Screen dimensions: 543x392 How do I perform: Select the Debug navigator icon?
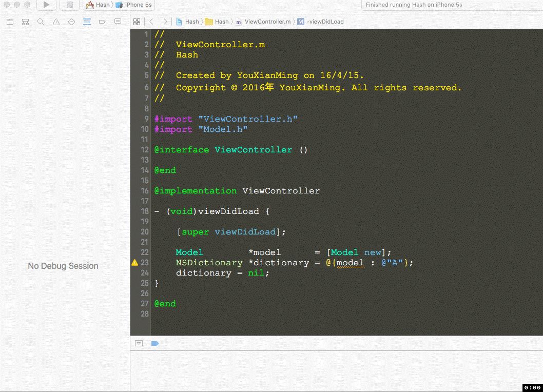tap(87, 22)
